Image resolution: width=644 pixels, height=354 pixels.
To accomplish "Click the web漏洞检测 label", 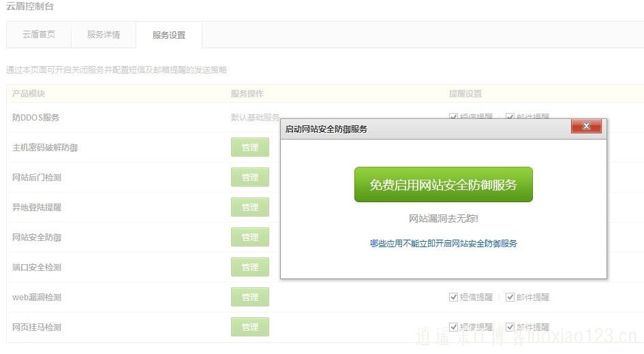I will pos(37,297).
